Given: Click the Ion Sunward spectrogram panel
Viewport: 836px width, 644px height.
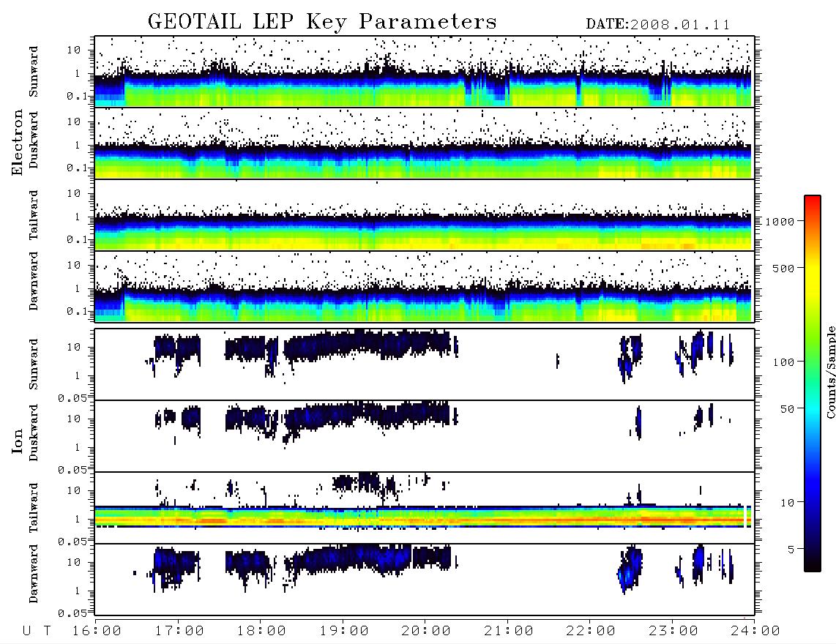Looking at the screenshot, I should click(x=425, y=364).
